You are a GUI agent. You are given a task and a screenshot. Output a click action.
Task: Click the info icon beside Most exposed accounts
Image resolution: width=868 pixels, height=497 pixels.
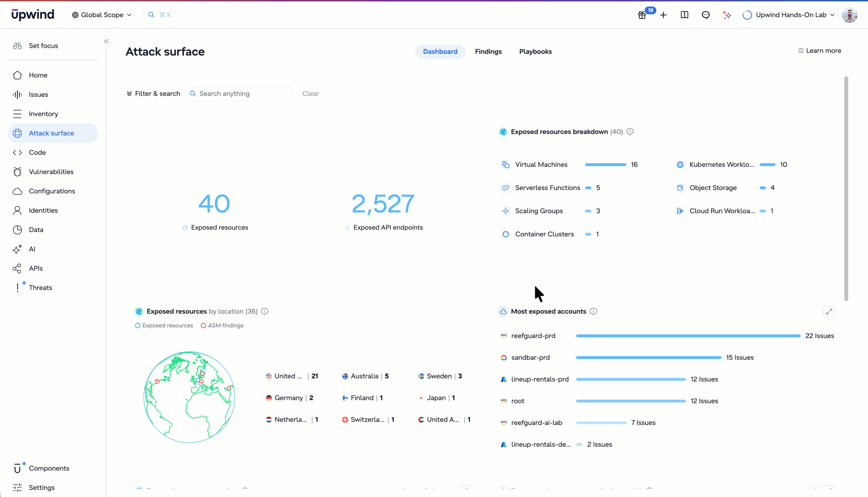pyautogui.click(x=593, y=311)
